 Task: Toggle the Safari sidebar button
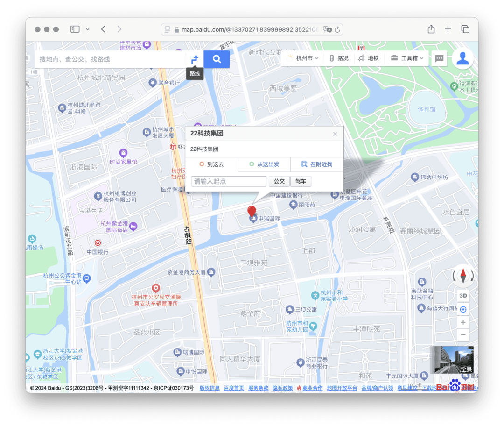pyautogui.click(x=75, y=29)
